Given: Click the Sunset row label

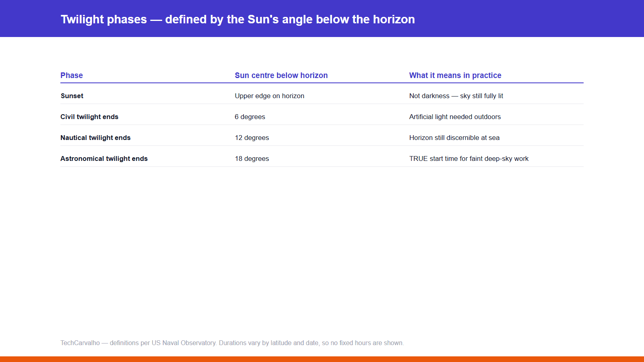Looking at the screenshot, I should tap(72, 96).
